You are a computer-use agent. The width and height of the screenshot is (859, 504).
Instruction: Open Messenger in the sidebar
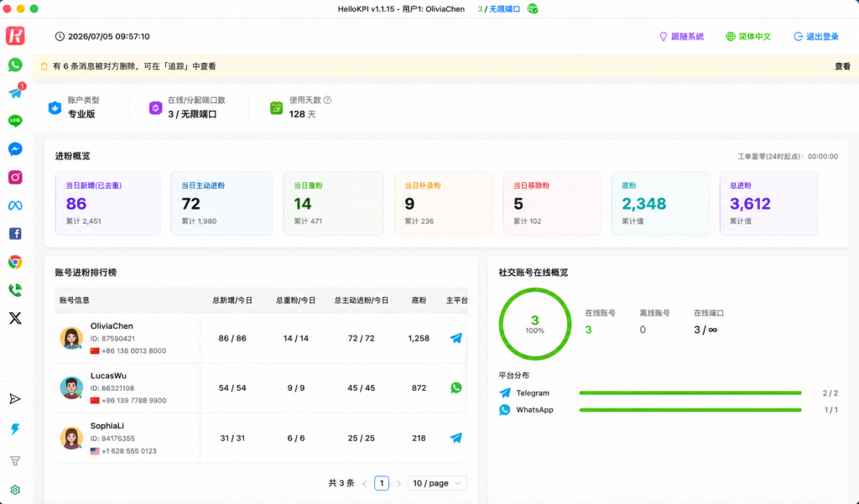pos(15,149)
